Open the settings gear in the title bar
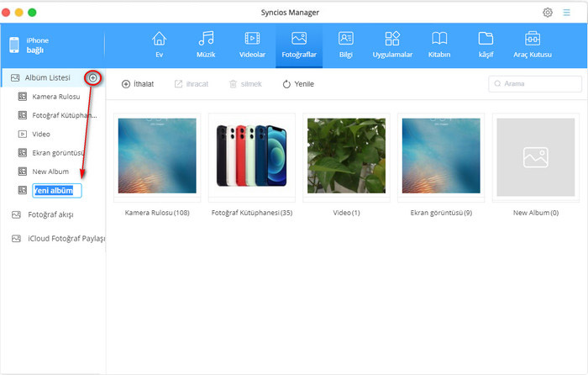 click(x=548, y=13)
